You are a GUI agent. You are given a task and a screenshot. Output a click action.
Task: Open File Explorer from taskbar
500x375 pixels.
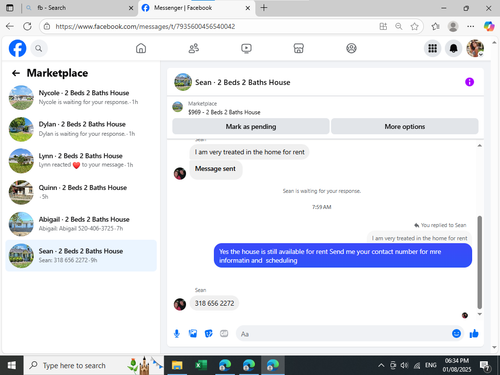pyautogui.click(x=177, y=365)
